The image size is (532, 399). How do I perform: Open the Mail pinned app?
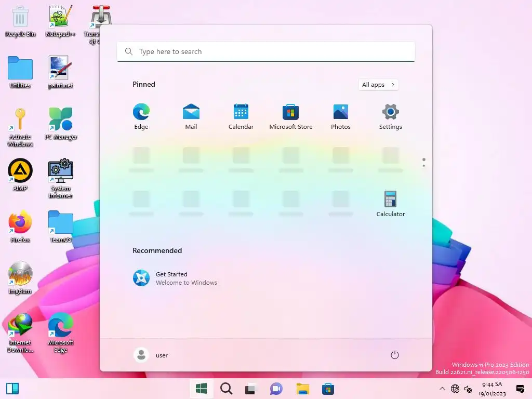pyautogui.click(x=191, y=117)
